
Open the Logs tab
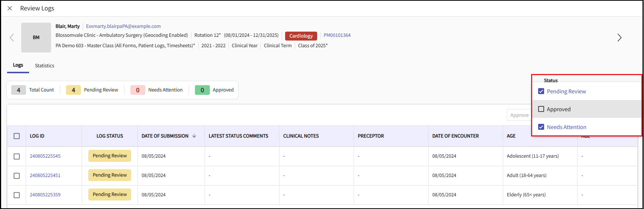coord(18,65)
